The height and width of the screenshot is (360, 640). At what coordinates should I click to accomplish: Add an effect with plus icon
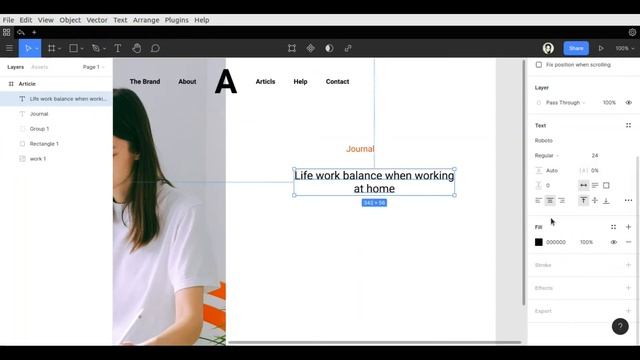(x=628, y=288)
